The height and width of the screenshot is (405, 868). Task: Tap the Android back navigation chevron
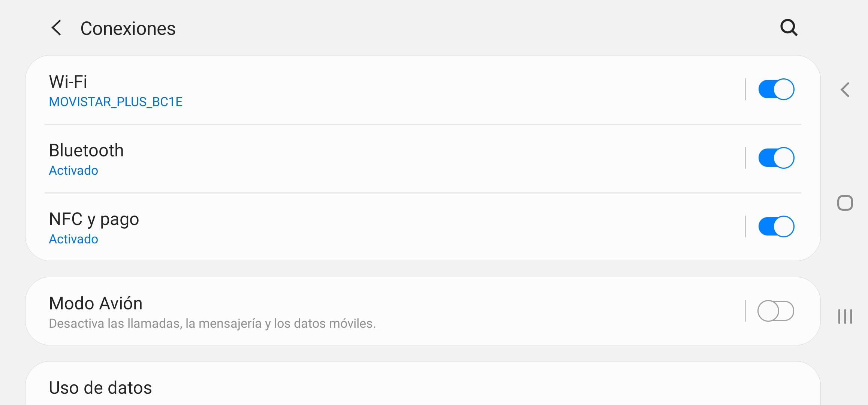point(845,90)
